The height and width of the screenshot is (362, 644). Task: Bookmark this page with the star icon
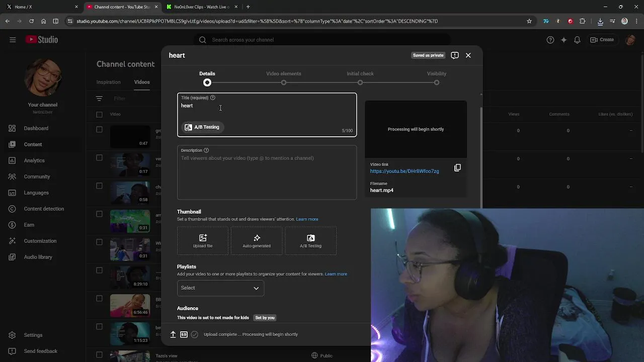(529, 21)
